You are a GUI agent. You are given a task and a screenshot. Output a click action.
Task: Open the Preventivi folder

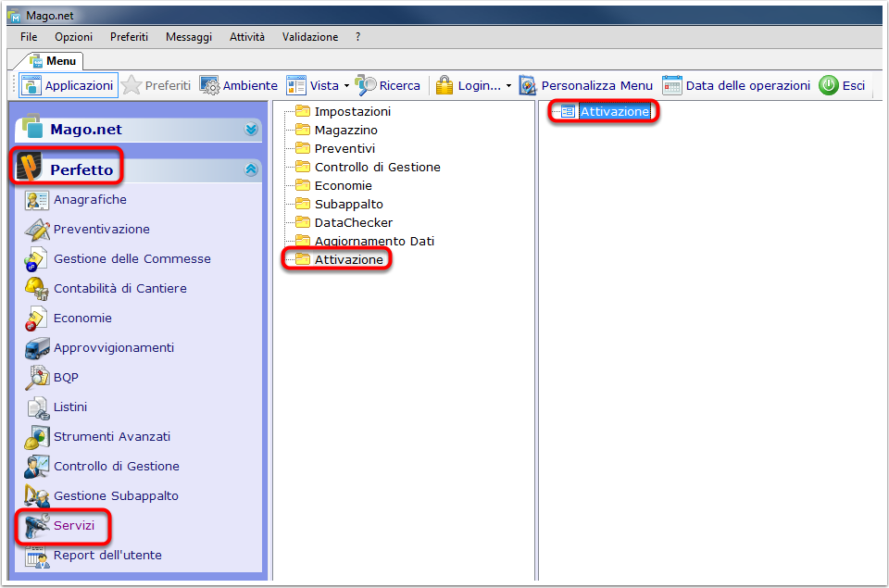coord(335,148)
